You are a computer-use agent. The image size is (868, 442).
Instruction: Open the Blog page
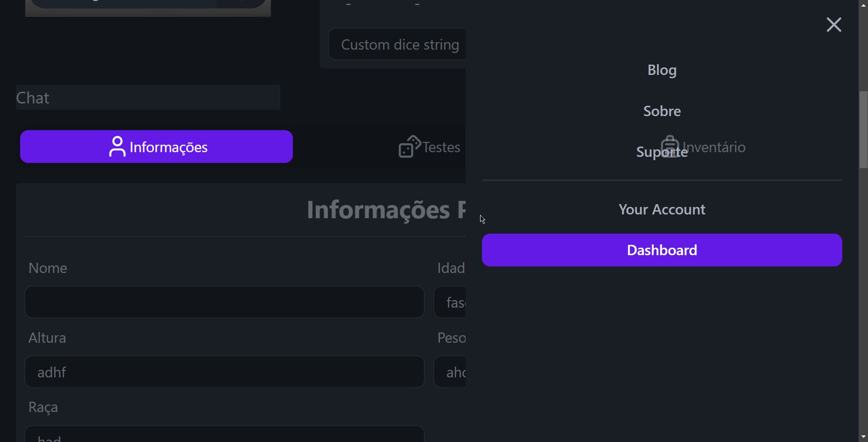pos(662,70)
